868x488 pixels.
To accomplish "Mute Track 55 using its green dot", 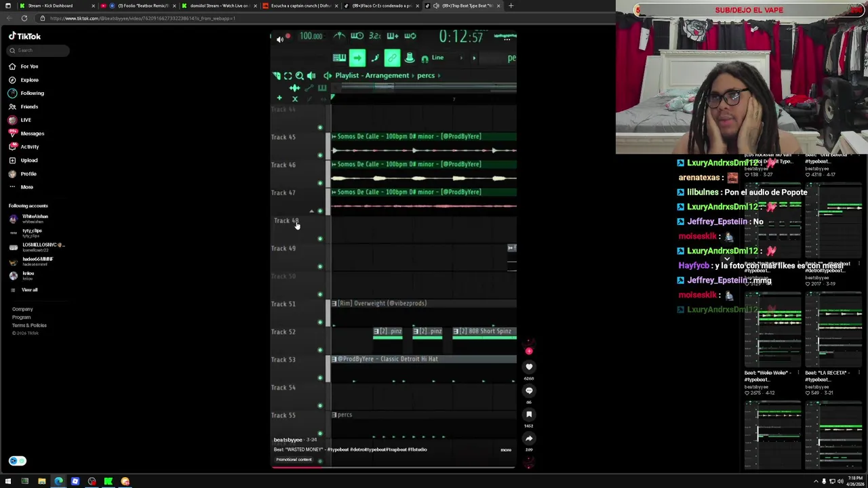I will (320, 433).
